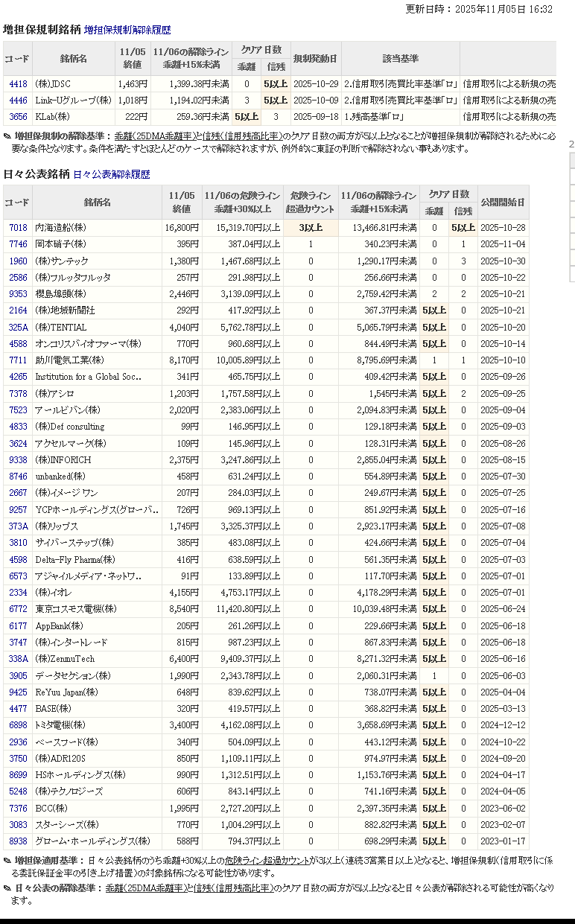This screenshot has height=924, width=575.
Task: Open code 7018 内海造船 link
Action: pyautogui.click(x=18, y=228)
